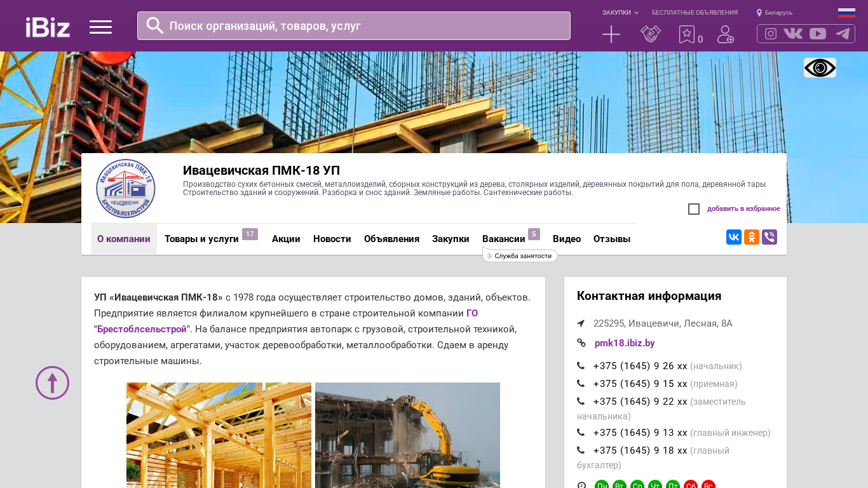Viewport: 868px width, 488px height.
Task: Click the search field for organizations
Action: coord(354,26)
